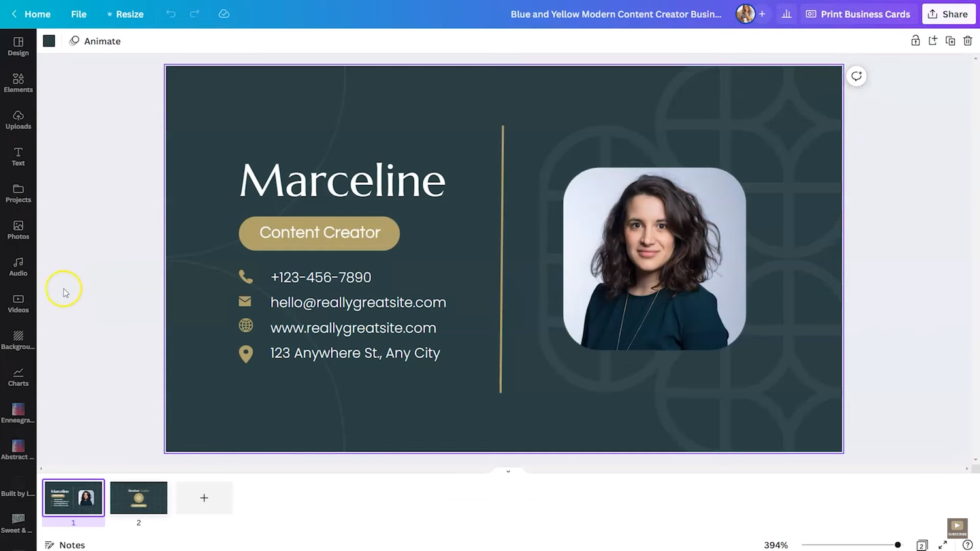Open the Charts panel

pos(18,376)
